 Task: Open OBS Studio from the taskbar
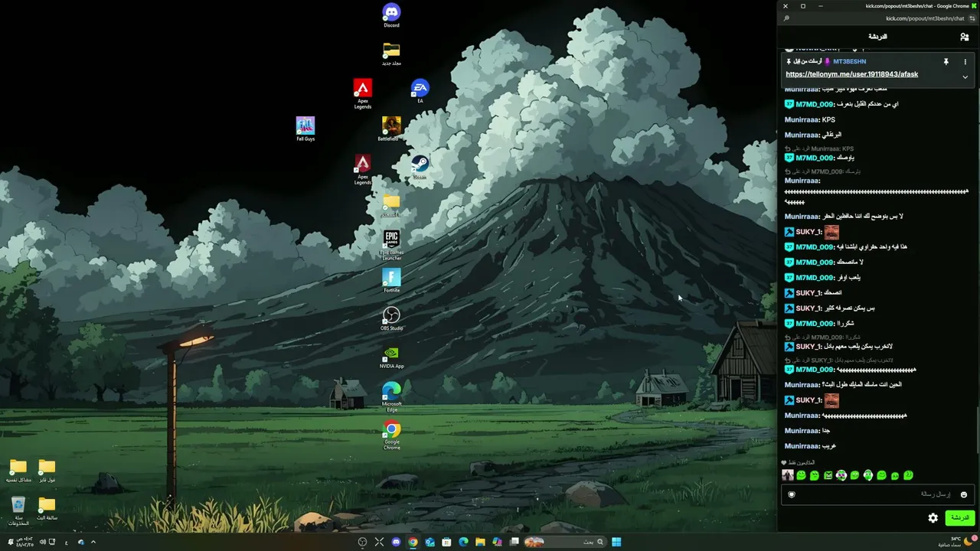(x=362, y=542)
